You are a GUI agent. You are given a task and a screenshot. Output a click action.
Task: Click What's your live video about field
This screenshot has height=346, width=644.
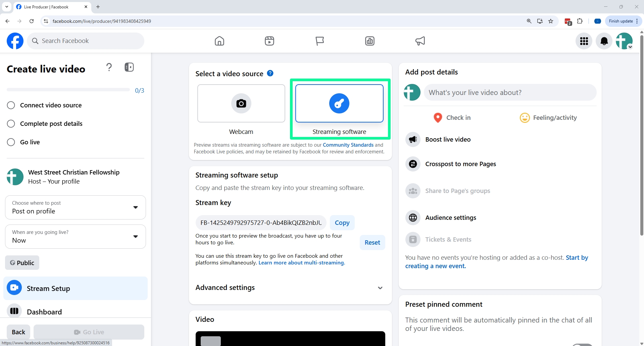click(x=510, y=92)
